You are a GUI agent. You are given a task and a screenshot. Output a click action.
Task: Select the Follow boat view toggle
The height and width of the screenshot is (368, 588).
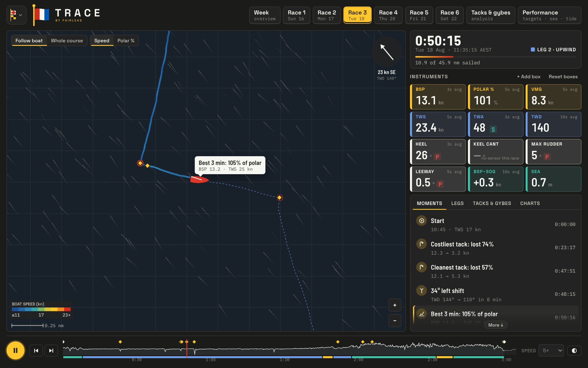click(x=29, y=41)
